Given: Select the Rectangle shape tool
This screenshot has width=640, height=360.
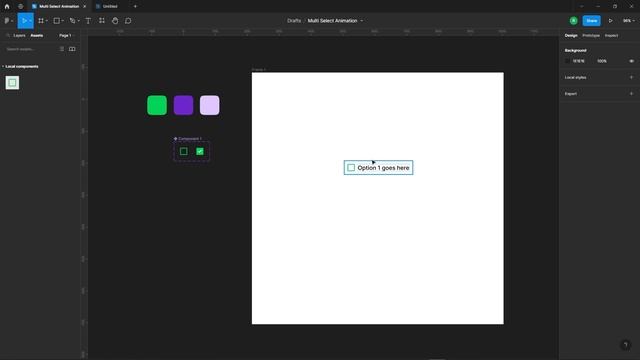Looking at the screenshot, I should pos(57,20).
